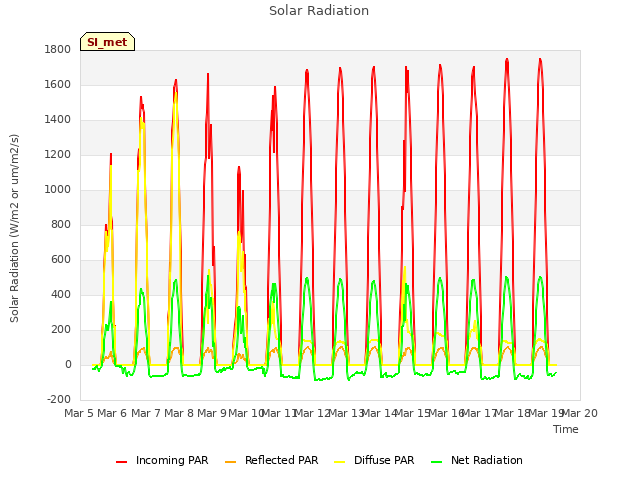Select the Net Radiation legend label
This screenshot has height=480, width=640.
coord(487,460)
